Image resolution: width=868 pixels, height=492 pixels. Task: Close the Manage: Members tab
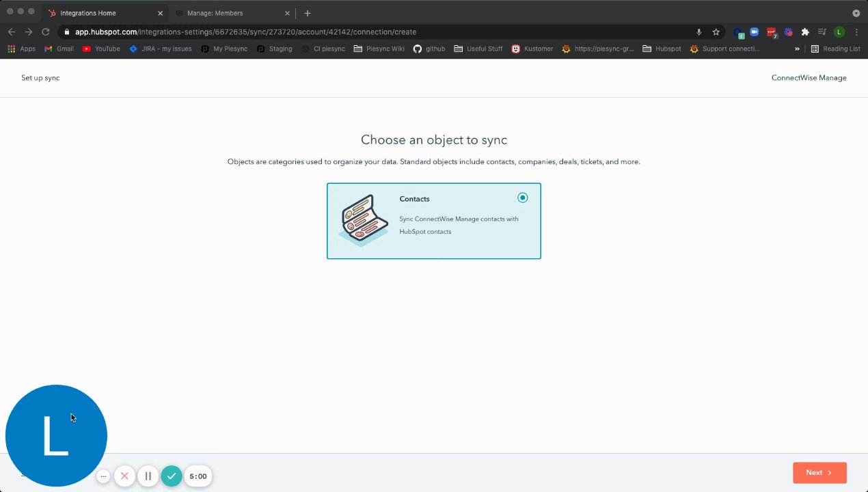click(287, 13)
